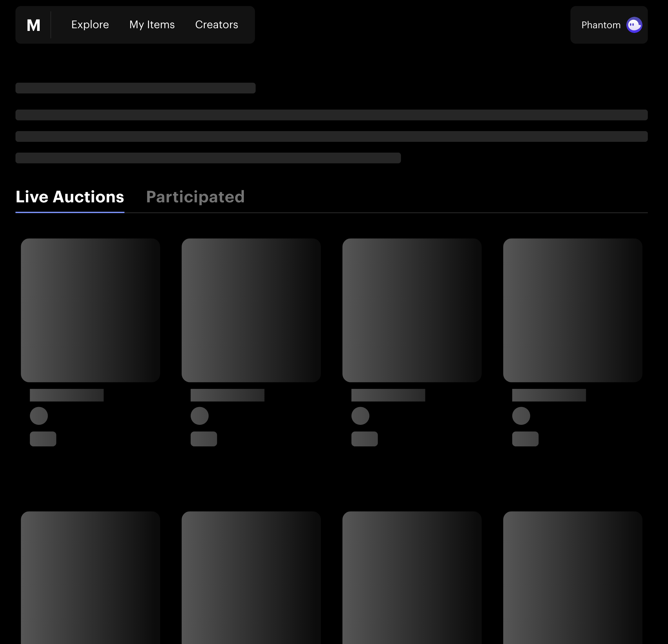The image size is (668, 644).
Task: Open the Explore page
Action: (x=90, y=25)
